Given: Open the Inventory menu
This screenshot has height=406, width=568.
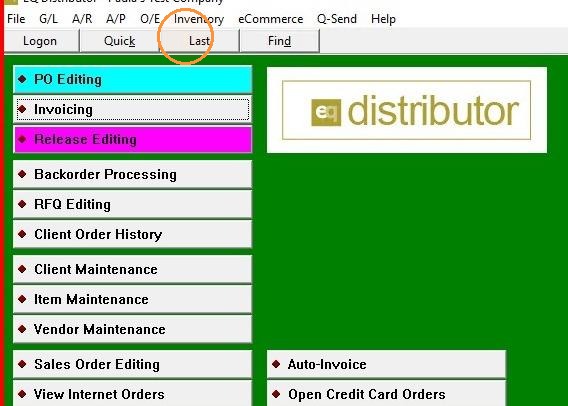Looking at the screenshot, I should pos(199,19).
